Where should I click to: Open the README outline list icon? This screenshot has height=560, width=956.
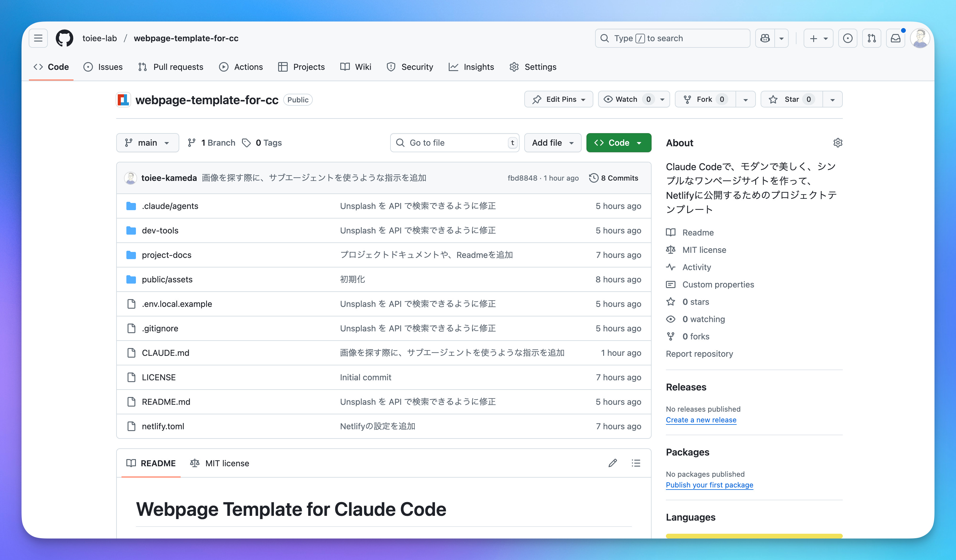(636, 463)
